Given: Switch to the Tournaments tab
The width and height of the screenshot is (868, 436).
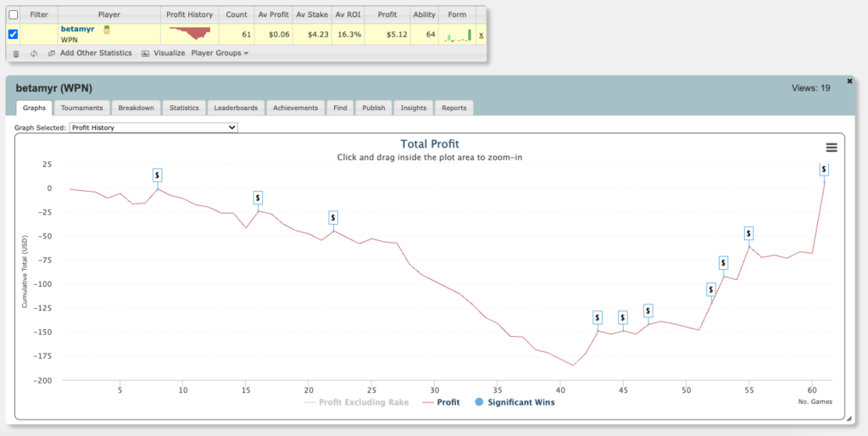Looking at the screenshot, I should coord(81,108).
